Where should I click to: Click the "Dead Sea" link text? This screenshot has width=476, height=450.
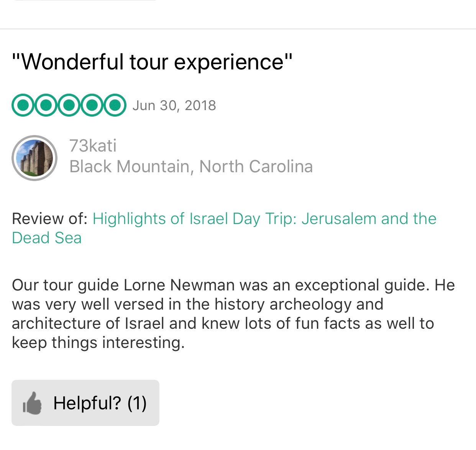47,238
